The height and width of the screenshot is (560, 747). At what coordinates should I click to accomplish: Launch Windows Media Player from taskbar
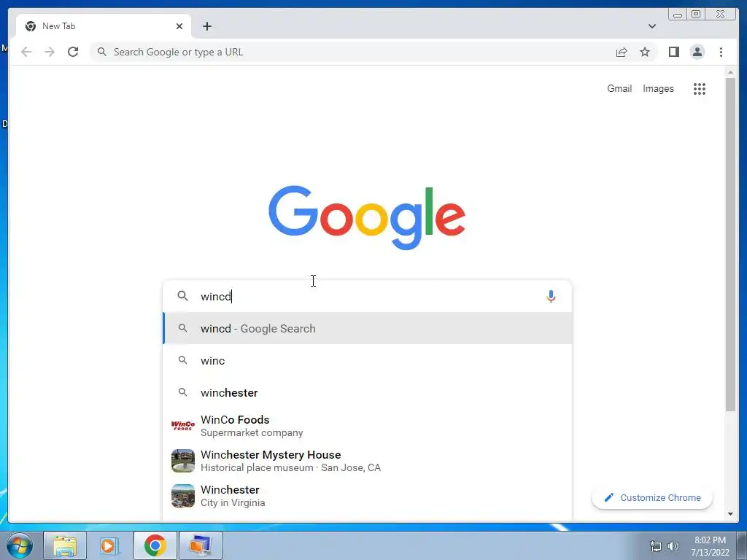(109, 545)
